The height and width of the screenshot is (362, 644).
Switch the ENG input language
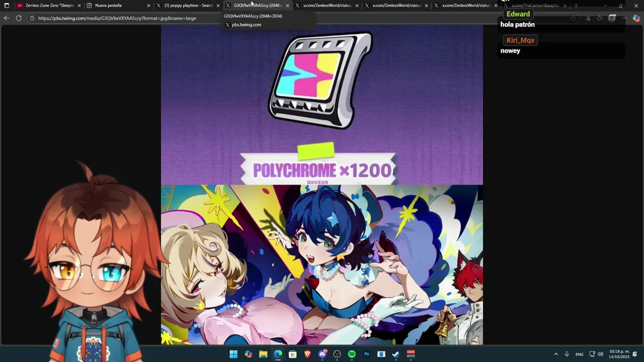click(580, 354)
